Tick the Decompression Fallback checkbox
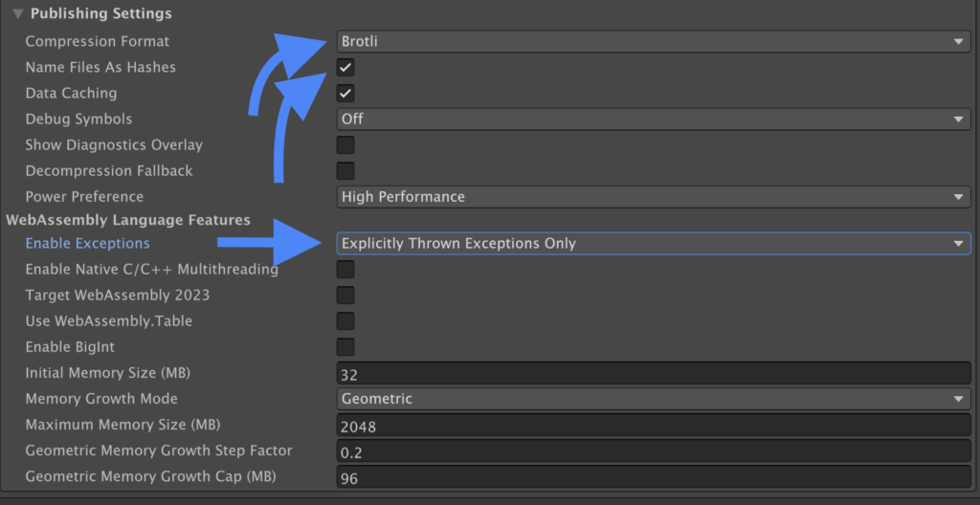The width and height of the screenshot is (980, 505). pyautogui.click(x=345, y=171)
